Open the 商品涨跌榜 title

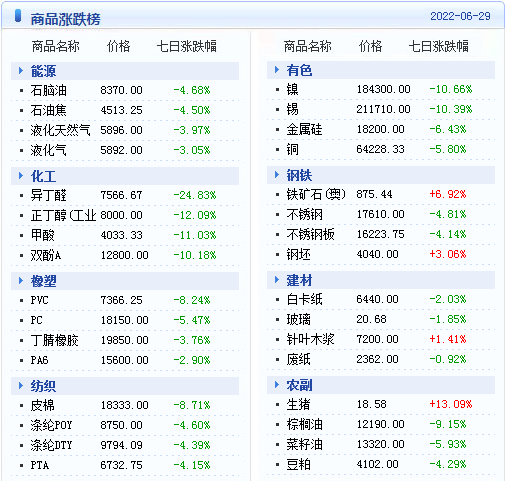point(65,19)
